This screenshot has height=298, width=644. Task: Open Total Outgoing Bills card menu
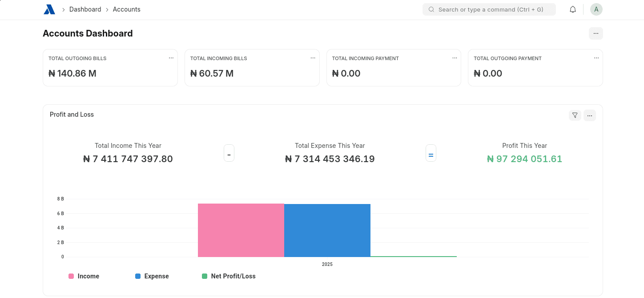(x=171, y=58)
